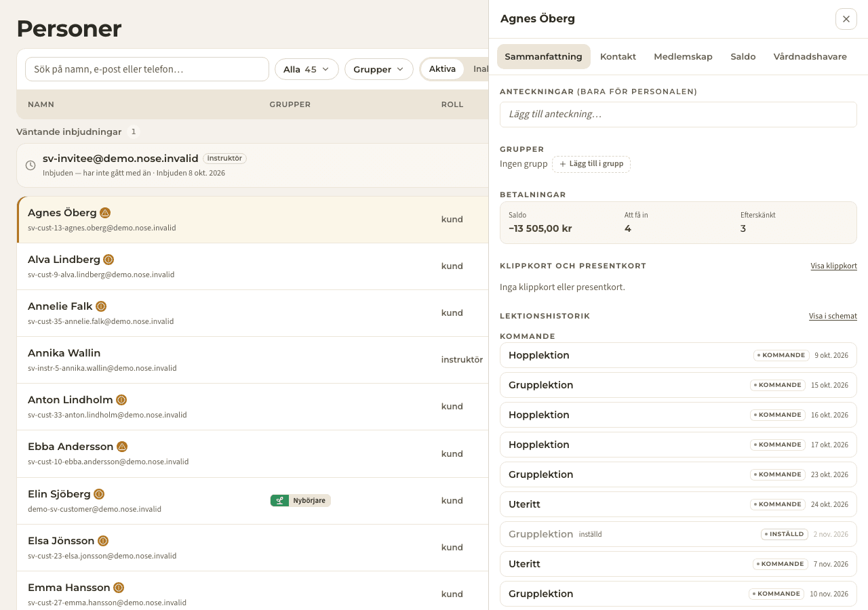Open the Grupplektion on 10 nov. 2026
868x610 pixels.
pyautogui.click(x=678, y=594)
